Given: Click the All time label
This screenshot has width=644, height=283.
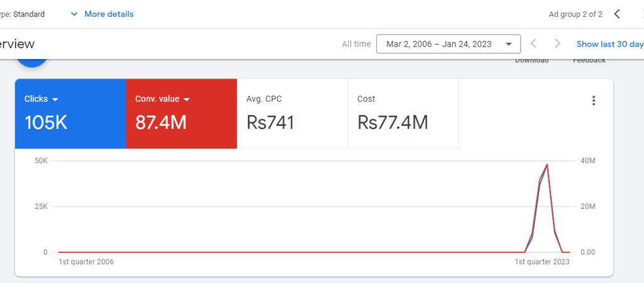Looking at the screenshot, I should point(356,44).
